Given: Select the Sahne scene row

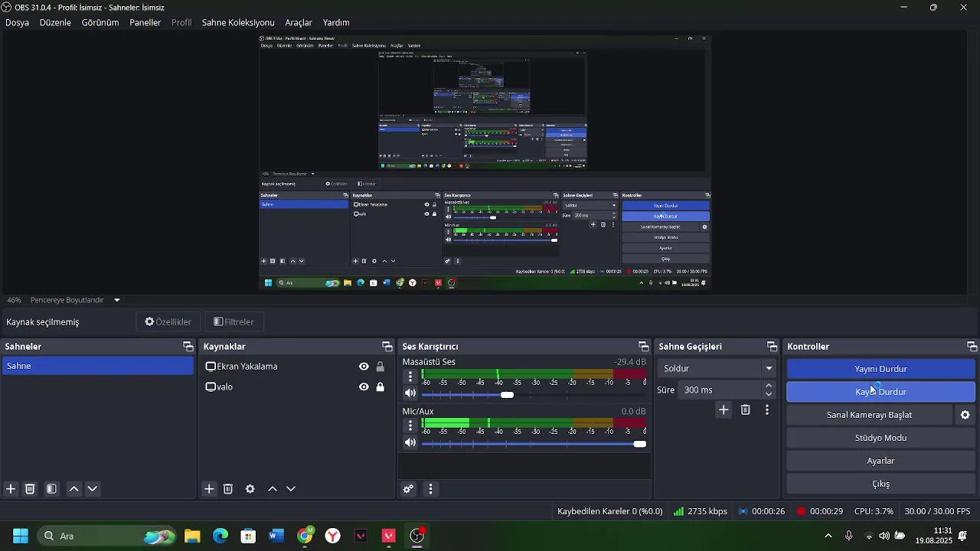Looking at the screenshot, I should (x=98, y=366).
